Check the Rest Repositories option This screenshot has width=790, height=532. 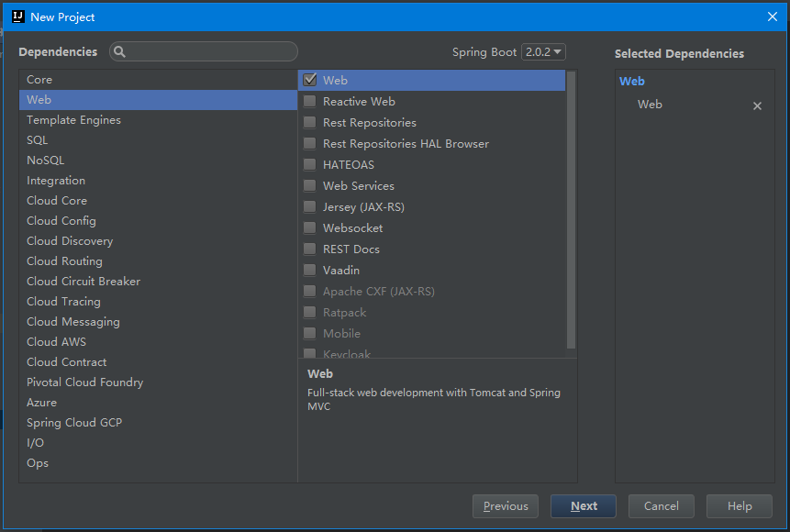(x=310, y=122)
